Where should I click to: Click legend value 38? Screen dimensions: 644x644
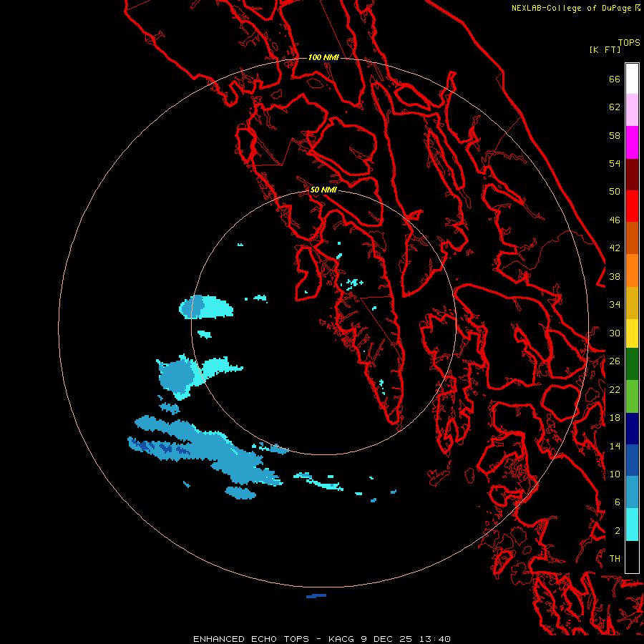(615, 277)
